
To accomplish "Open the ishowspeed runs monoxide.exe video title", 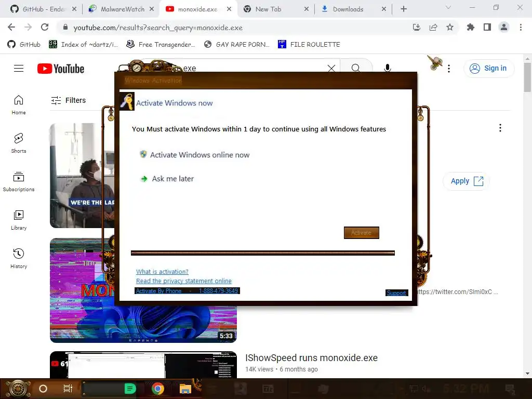I will [x=311, y=358].
